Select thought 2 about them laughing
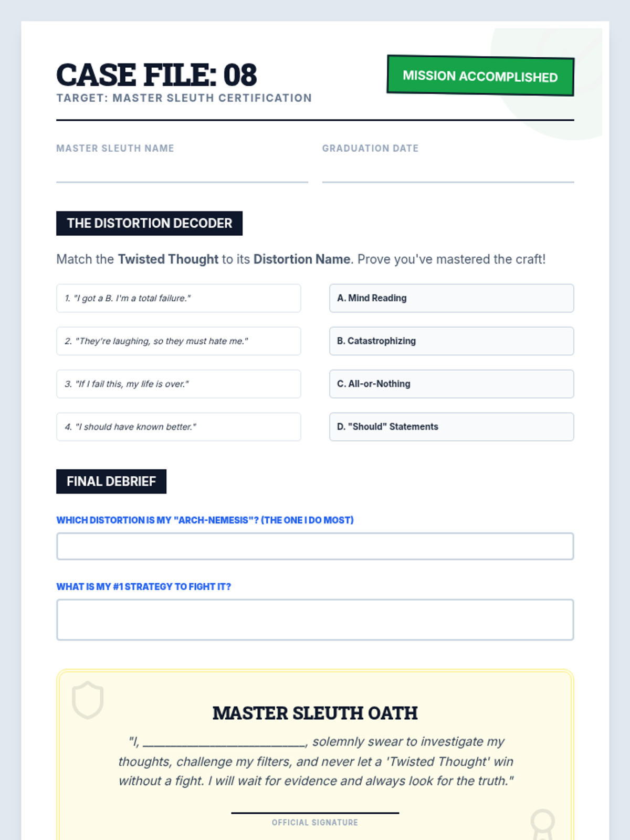Viewport: 630px width, 840px height. coord(178,341)
